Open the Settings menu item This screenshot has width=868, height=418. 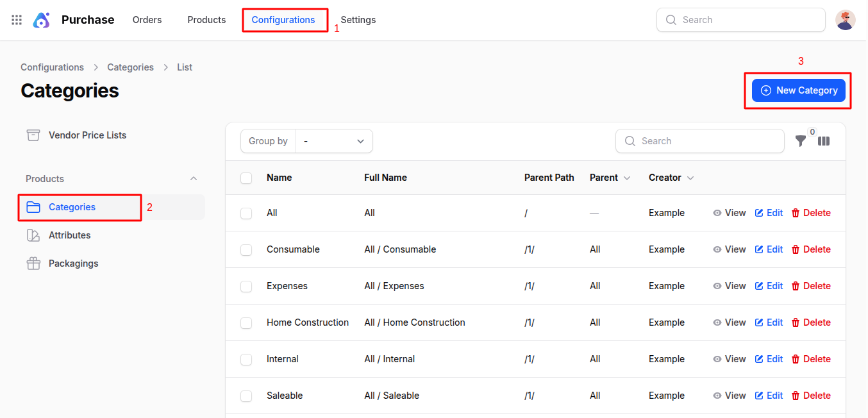click(x=358, y=19)
